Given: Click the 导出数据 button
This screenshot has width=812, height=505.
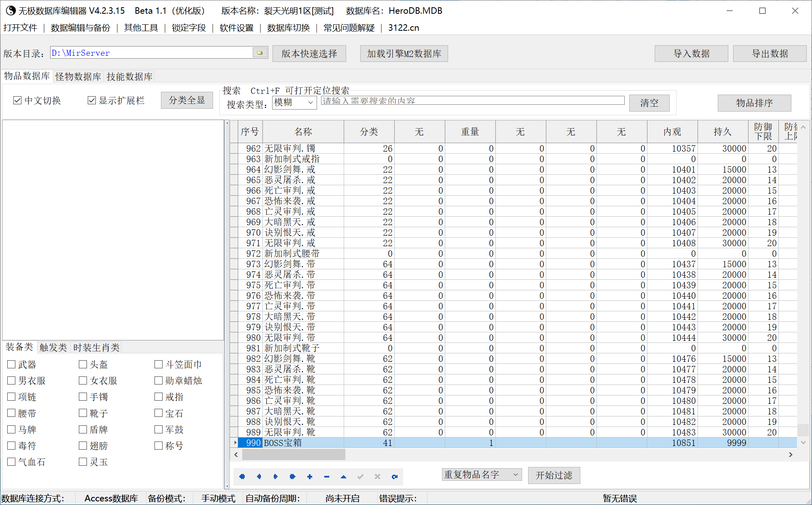Looking at the screenshot, I should point(770,53).
